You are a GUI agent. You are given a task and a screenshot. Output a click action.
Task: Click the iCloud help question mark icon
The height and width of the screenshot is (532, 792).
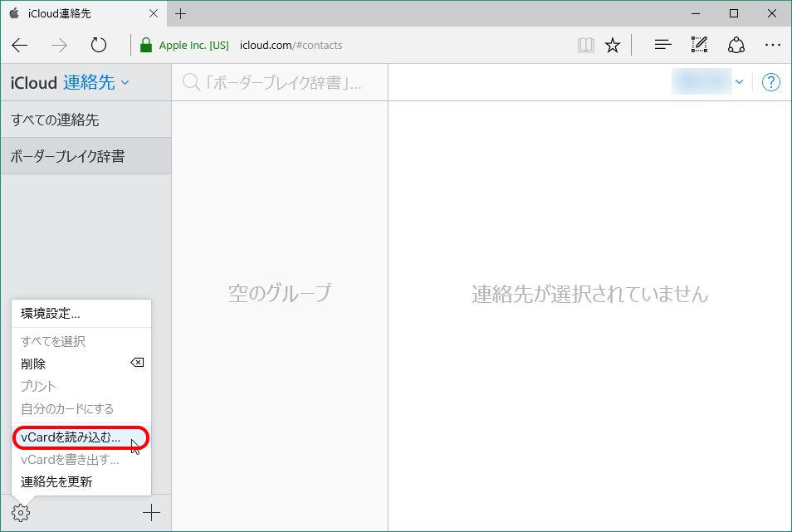pos(770,82)
